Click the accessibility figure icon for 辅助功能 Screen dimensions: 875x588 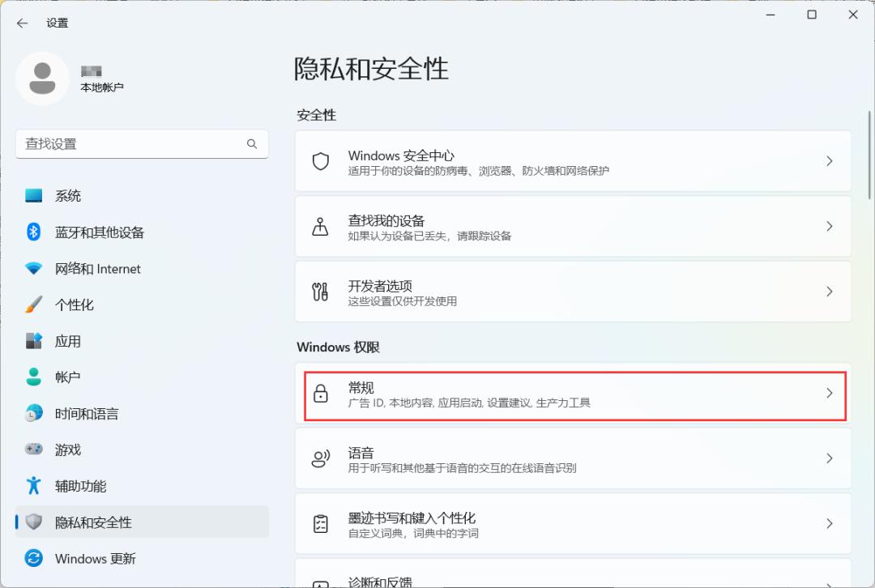[x=33, y=485]
